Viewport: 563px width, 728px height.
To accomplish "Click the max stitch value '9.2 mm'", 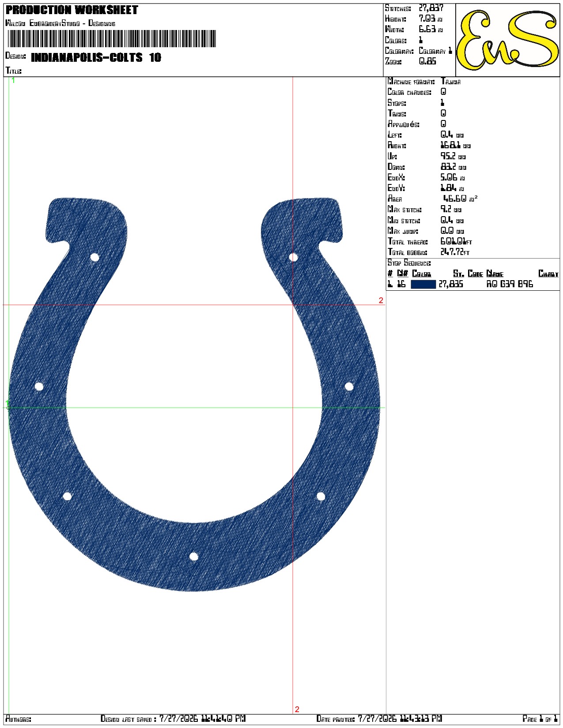I will 451,209.
